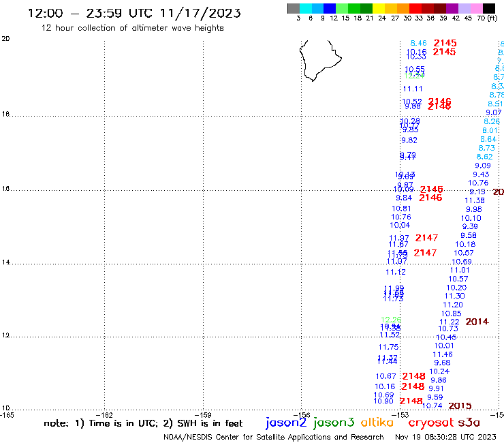Click the 'note: 1) Time is in UTC' text

100,423
